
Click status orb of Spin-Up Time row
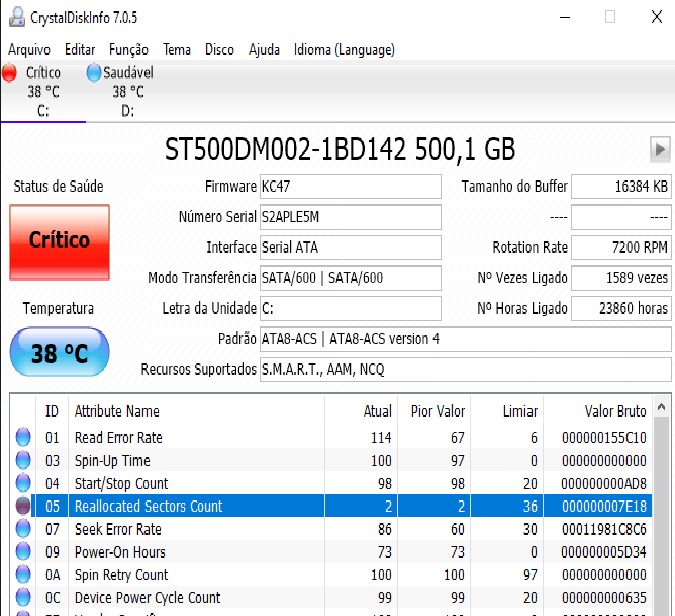[x=23, y=460]
